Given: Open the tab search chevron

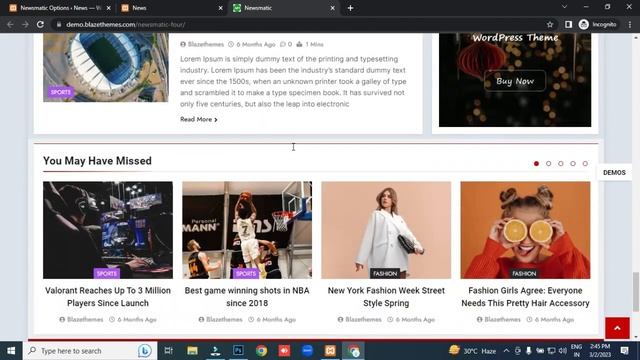Looking at the screenshot, I should [564, 7].
